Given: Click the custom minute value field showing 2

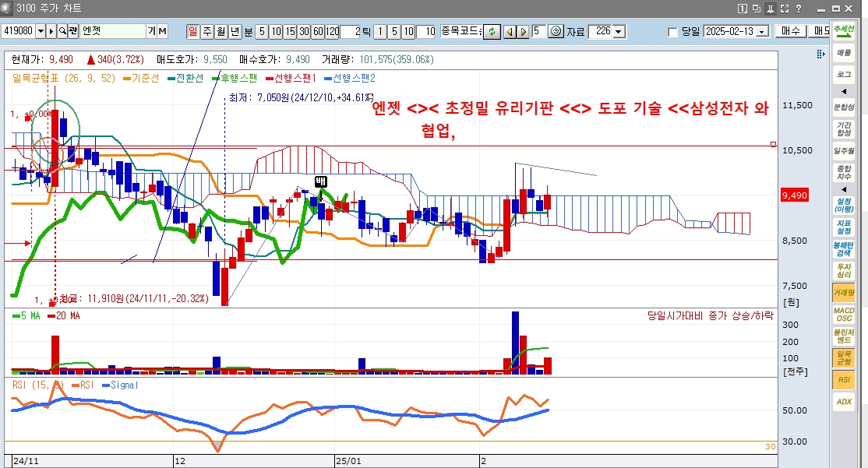Looking at the screenshot, I should (351, 31).
